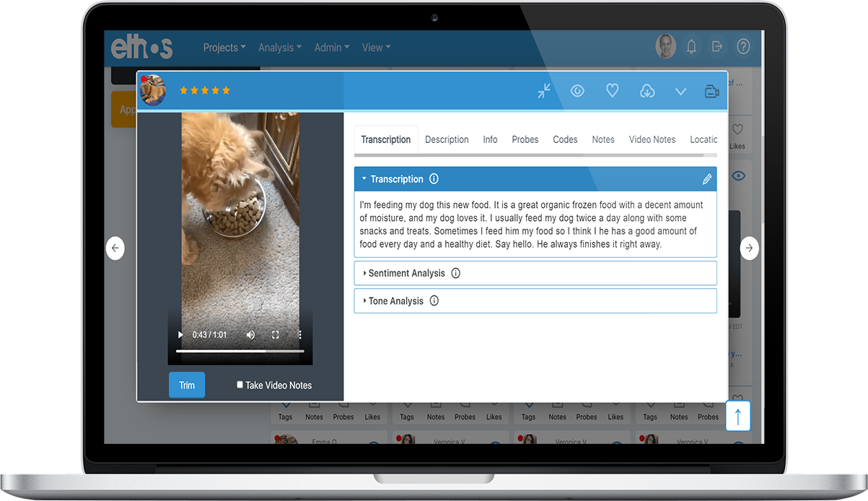Mute the video audio
This screenshot has height=501, width=868.
pos(250,334)
